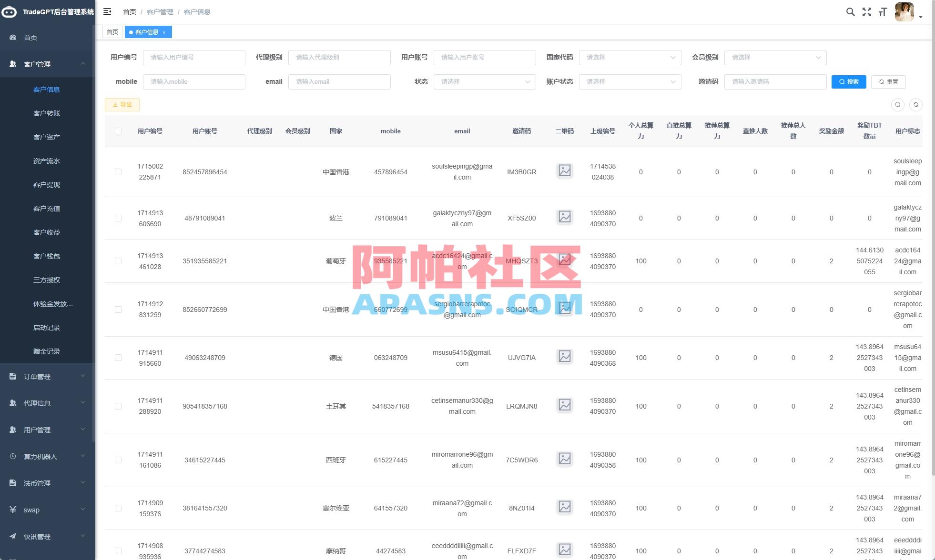Click the 导出 export button

pos(122,104)
